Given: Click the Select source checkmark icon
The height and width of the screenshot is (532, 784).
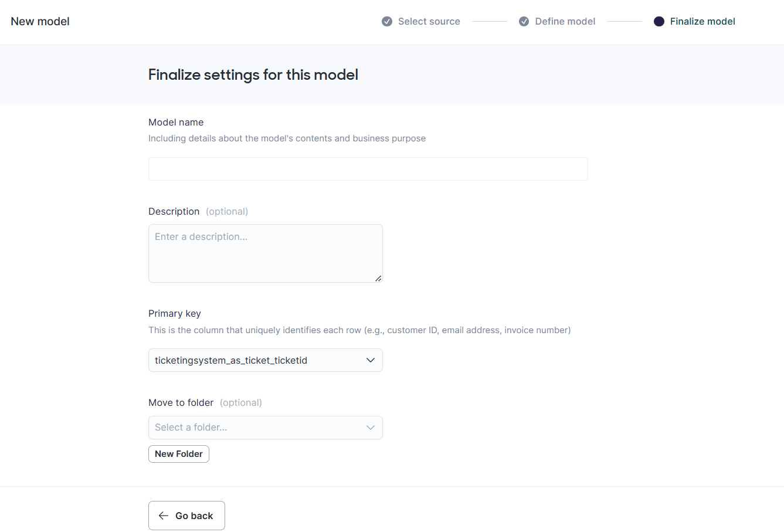Looking at the screenshot, I should point(387,22).
